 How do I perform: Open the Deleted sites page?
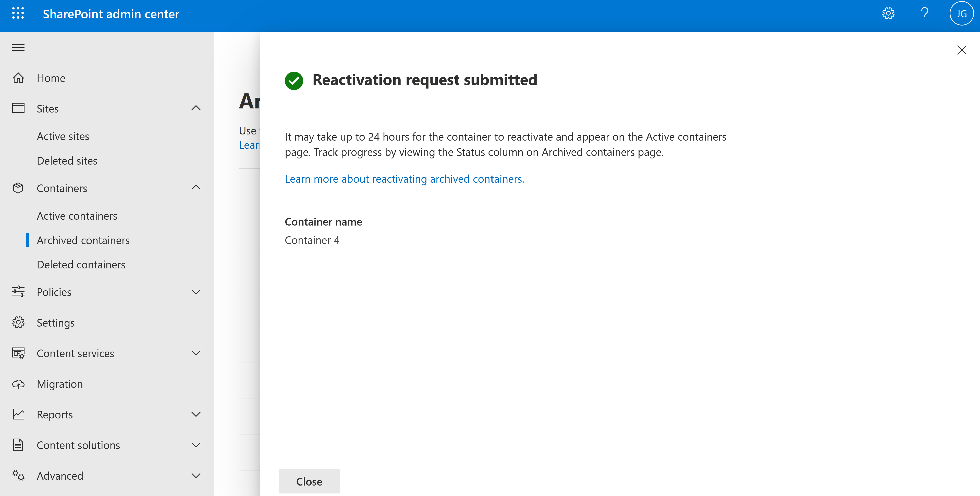click(x=67, y=160)
